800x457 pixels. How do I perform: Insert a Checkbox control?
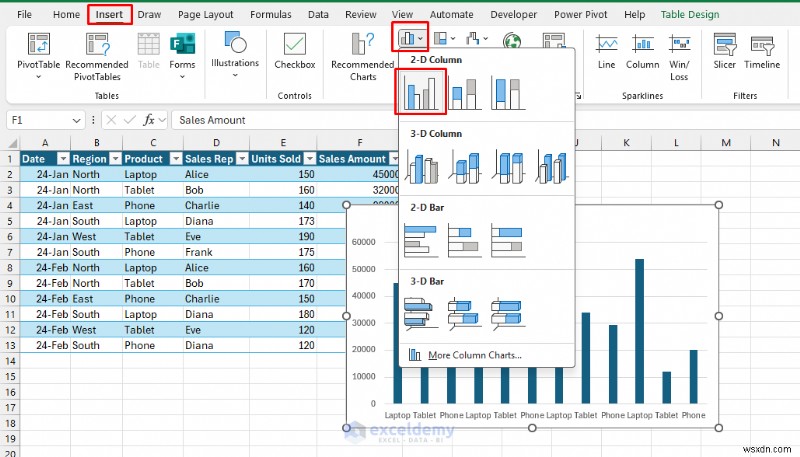pyautogui.click(x=295, y=50)
